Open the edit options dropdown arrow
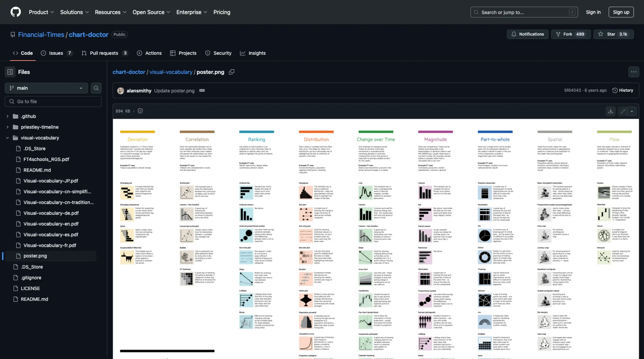644x359 pixels. pyautogui.click(x=632, y=111)
